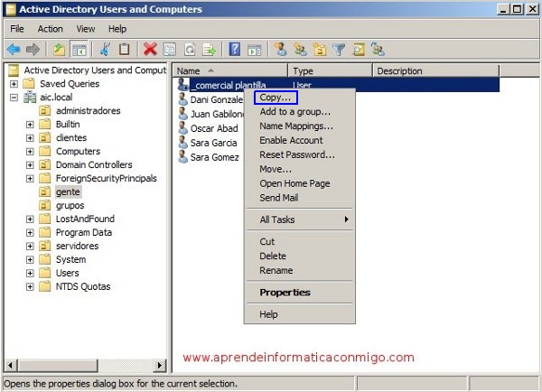Click the aic.local domain icon

30,98
